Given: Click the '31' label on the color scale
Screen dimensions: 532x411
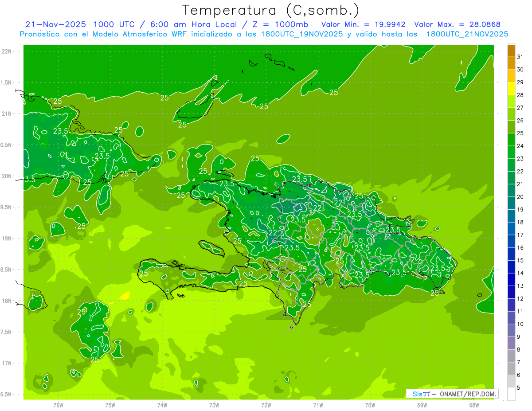Looking at the screenshot, I should point(520,57).
